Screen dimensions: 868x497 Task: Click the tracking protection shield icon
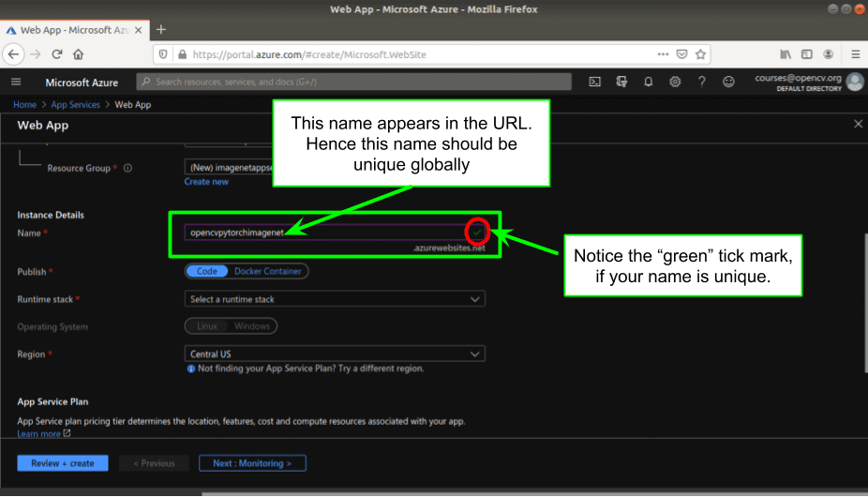pos(163,54)
